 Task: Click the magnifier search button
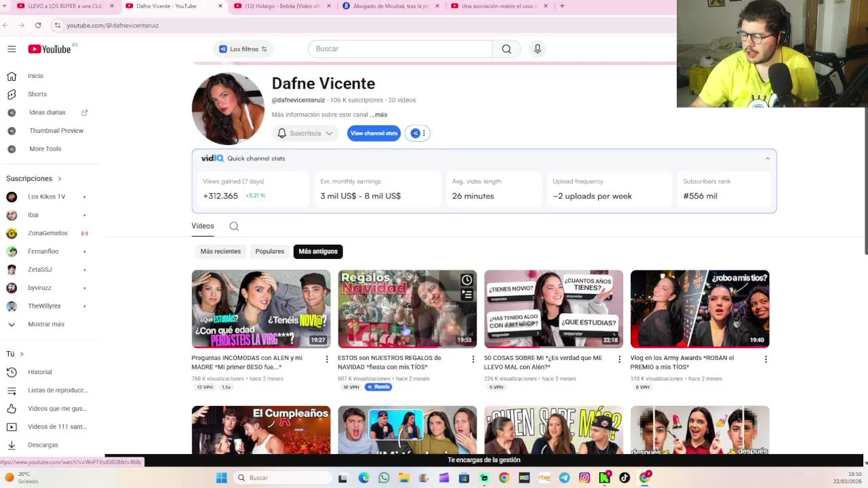(507, 49)
